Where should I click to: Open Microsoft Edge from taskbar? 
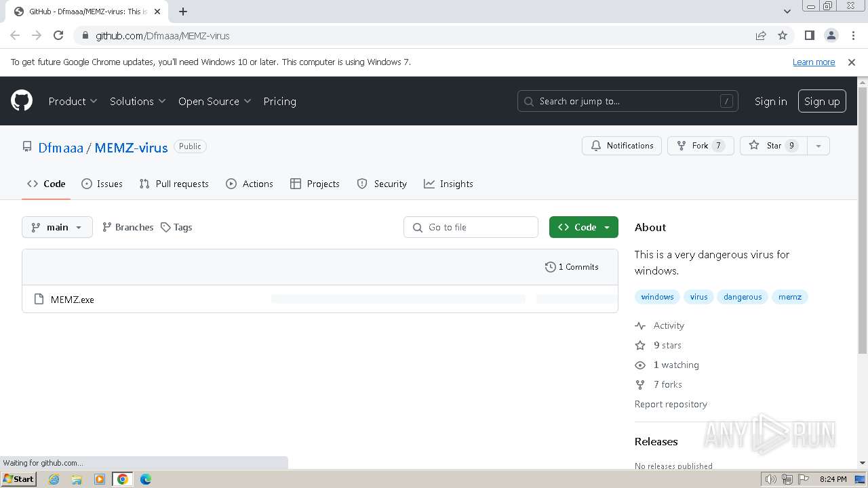146,479
